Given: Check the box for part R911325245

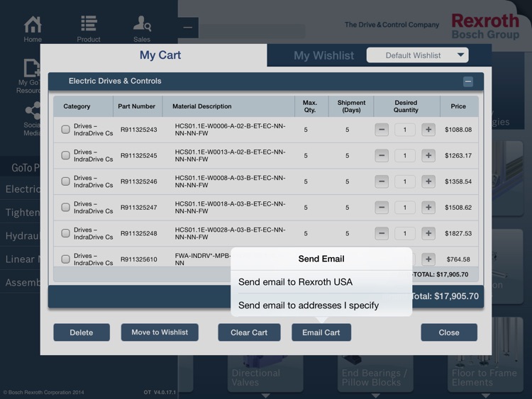Looking at the screenshot, I should pyautogui.click(x=65, y=155).
